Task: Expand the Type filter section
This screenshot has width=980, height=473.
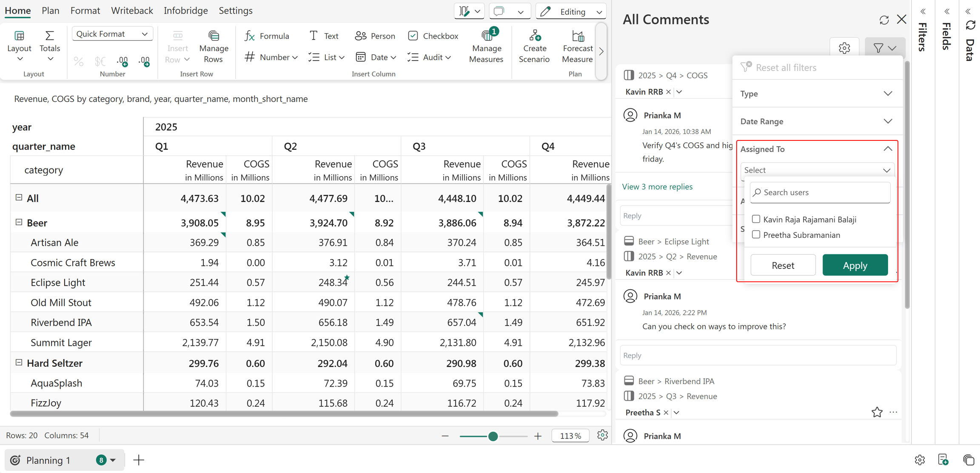Action: tap(817, 94)
